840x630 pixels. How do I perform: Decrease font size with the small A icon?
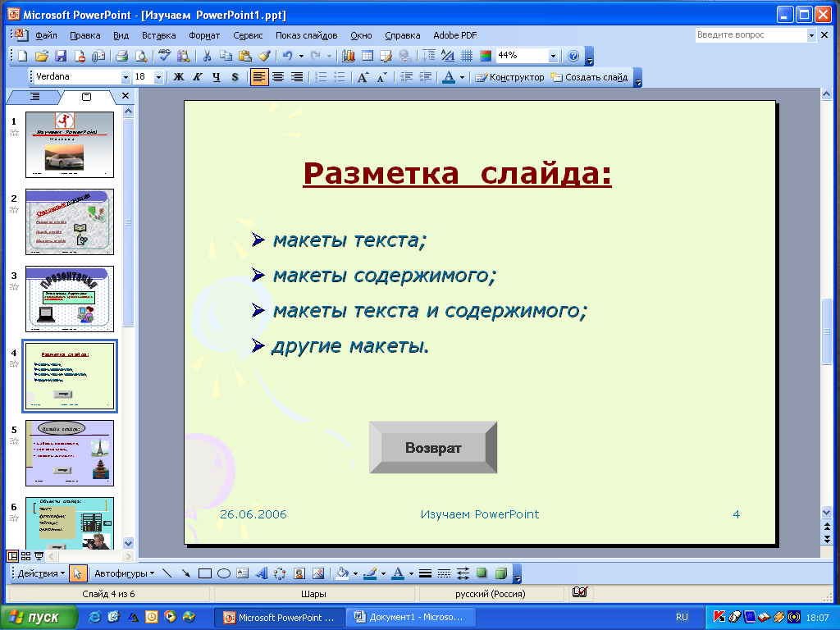pyautogui.click(x=381, y=77)
